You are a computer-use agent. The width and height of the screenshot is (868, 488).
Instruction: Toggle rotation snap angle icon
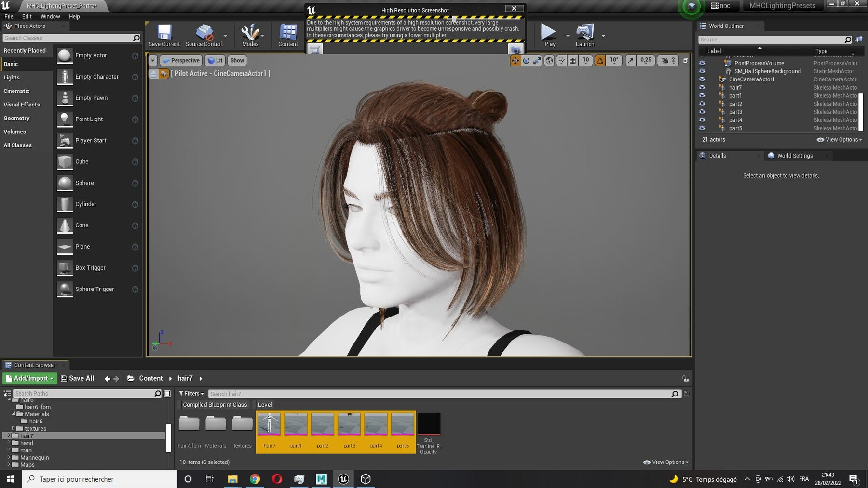600,60
